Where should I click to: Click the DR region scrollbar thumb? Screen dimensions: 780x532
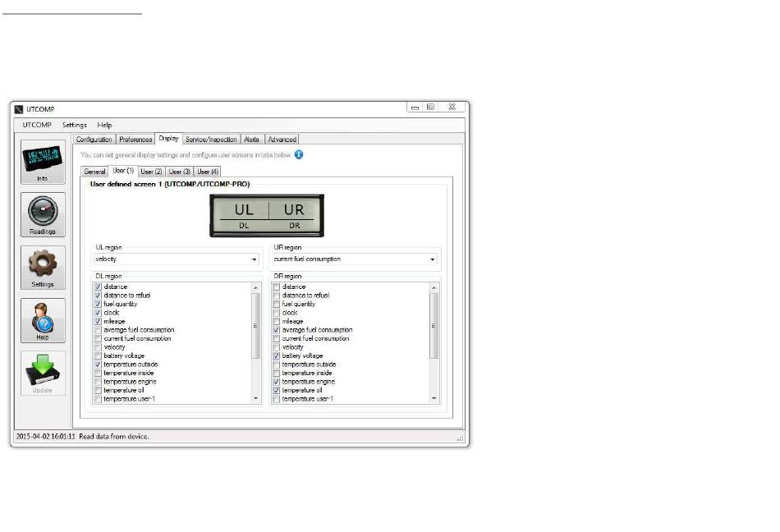tap(434, 326)
